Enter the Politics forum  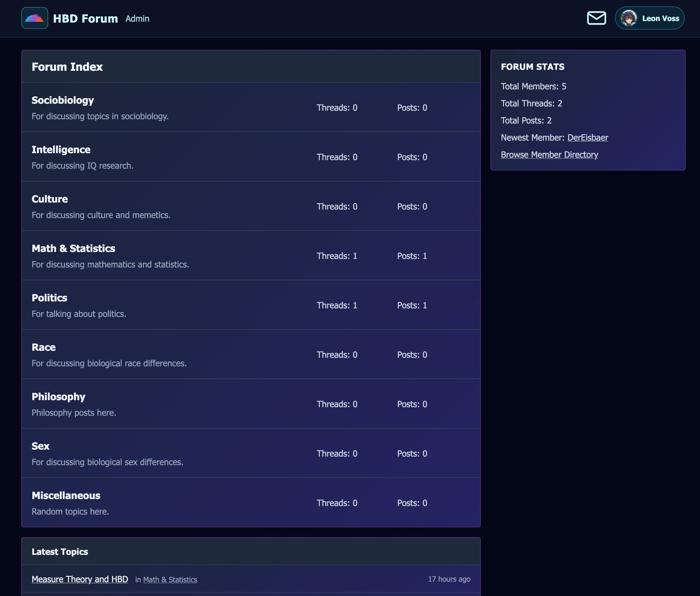pos(49,298)
